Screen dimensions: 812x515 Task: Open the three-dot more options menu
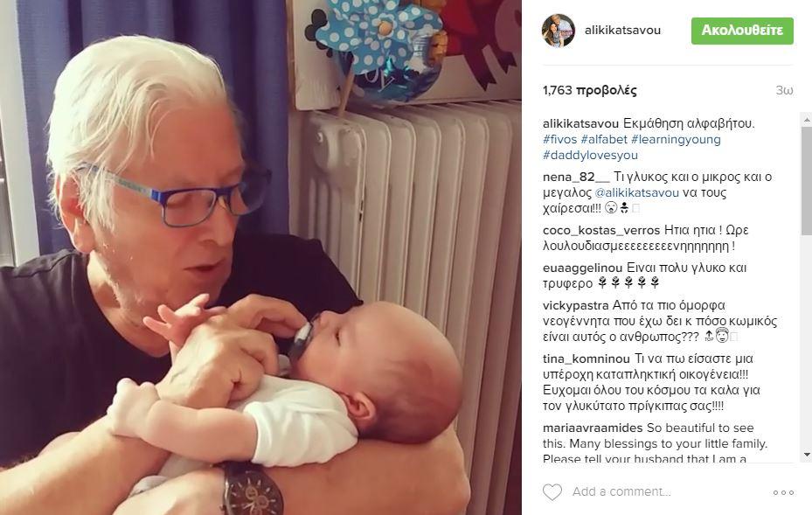[783, 492]
